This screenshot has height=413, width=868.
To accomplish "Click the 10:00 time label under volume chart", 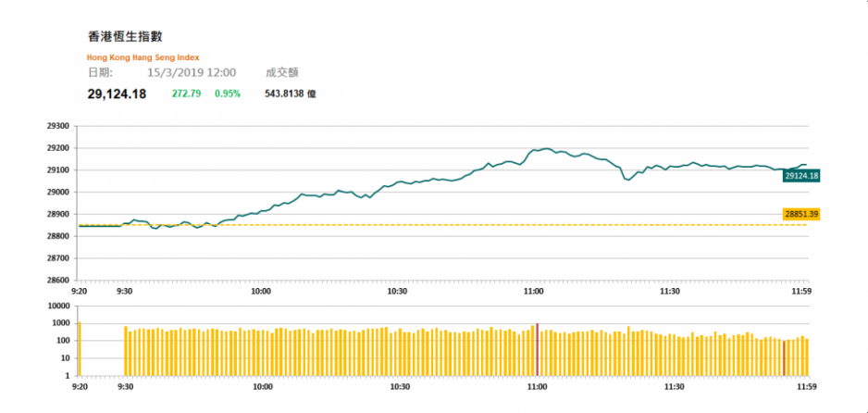I will tap(261, 387).
